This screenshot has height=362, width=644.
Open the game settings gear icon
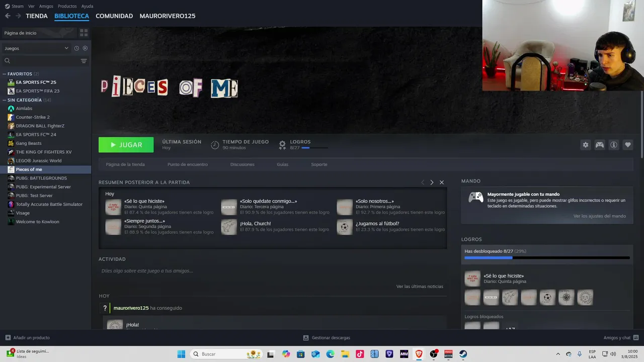click(x=585, y=145)
